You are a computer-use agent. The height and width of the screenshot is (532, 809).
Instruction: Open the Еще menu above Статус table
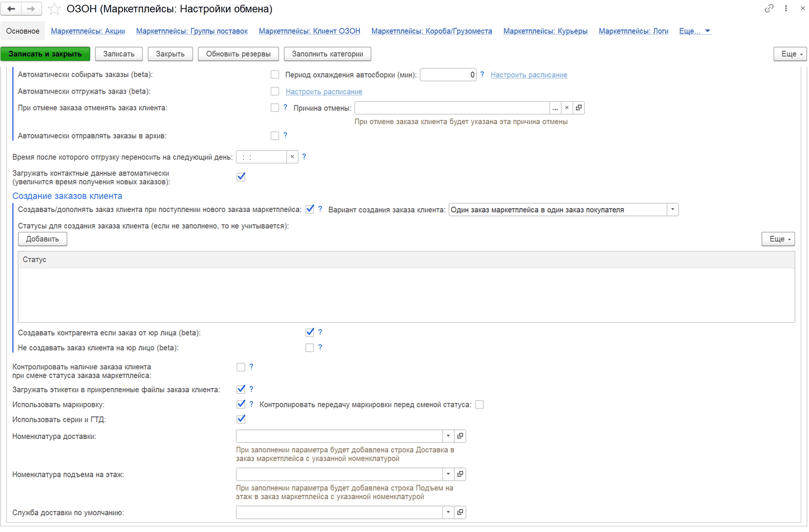779,239
